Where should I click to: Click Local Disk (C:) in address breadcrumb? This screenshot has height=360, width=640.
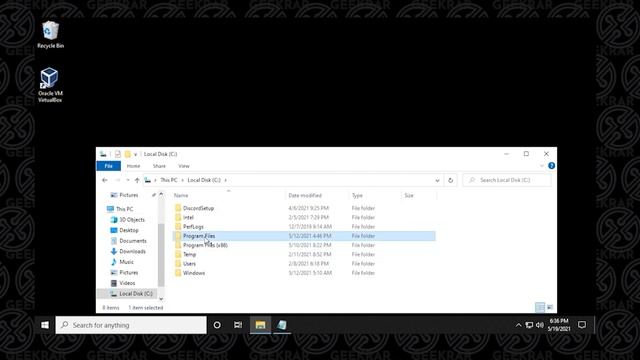click(204, 180)
